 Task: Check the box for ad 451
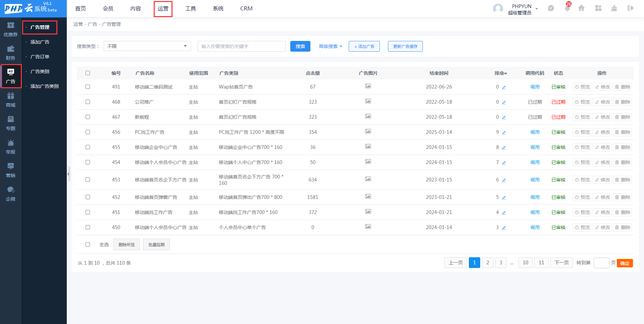click(x=88, y=212)
